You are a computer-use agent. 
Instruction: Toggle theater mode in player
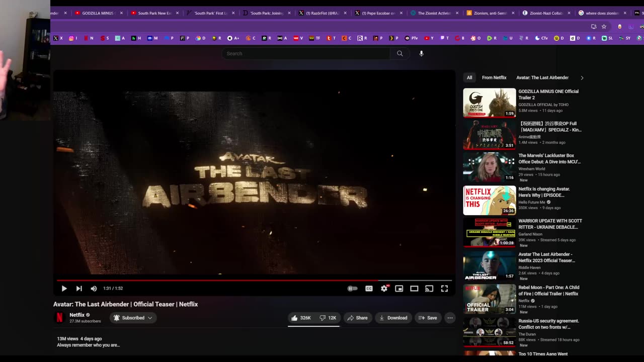click(414, 289)
